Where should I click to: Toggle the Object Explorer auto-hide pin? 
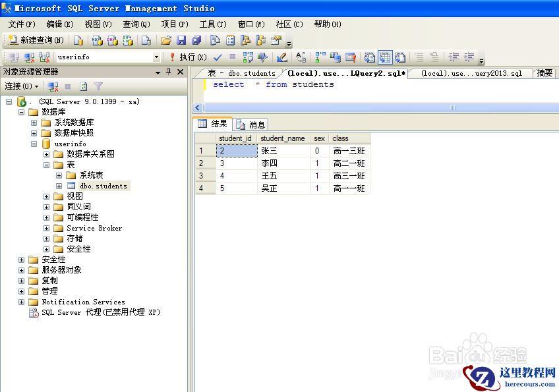coord(169,72)
